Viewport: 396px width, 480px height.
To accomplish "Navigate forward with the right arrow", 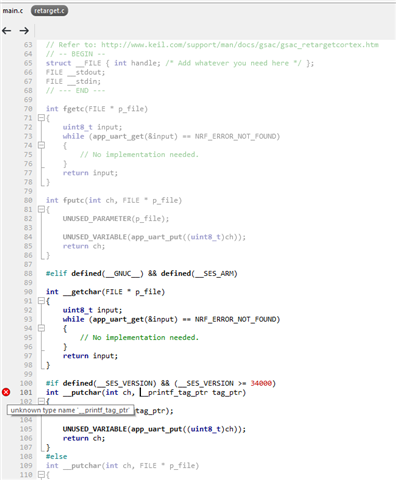I will pyautogui.click(x=24, y=31).
